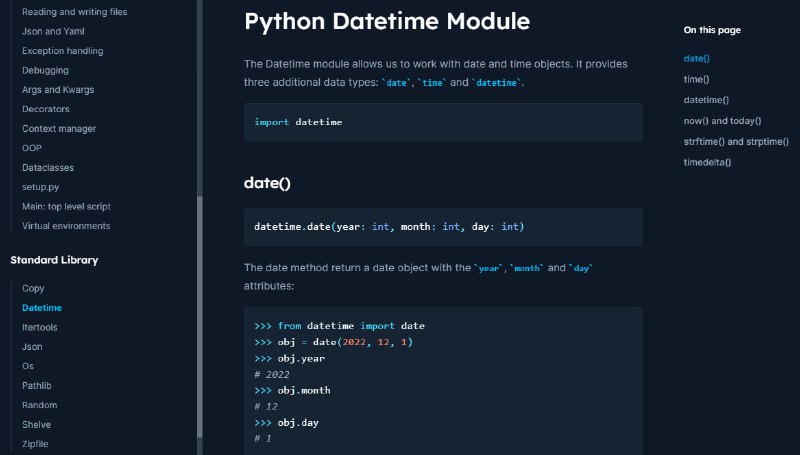The width and height of the screenshot is (800, 455).
Task: Open Context manager in the sidebar
Action: [x=59, y=129]
